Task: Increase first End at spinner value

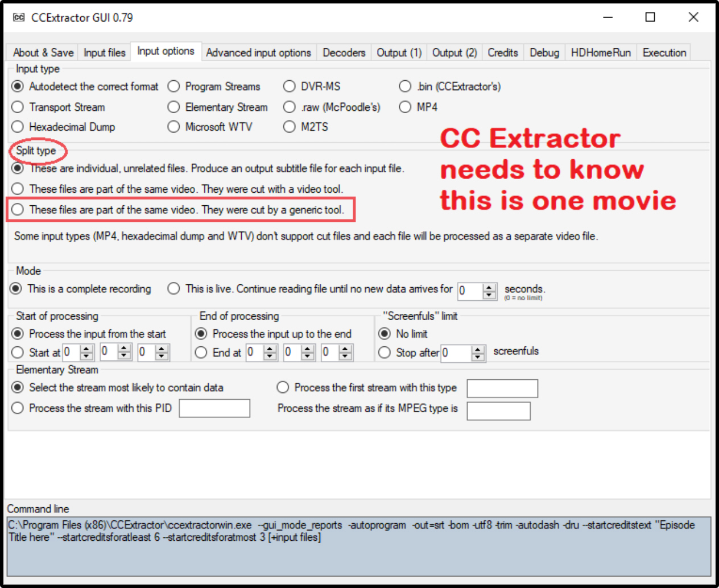Action: [270, 349]
